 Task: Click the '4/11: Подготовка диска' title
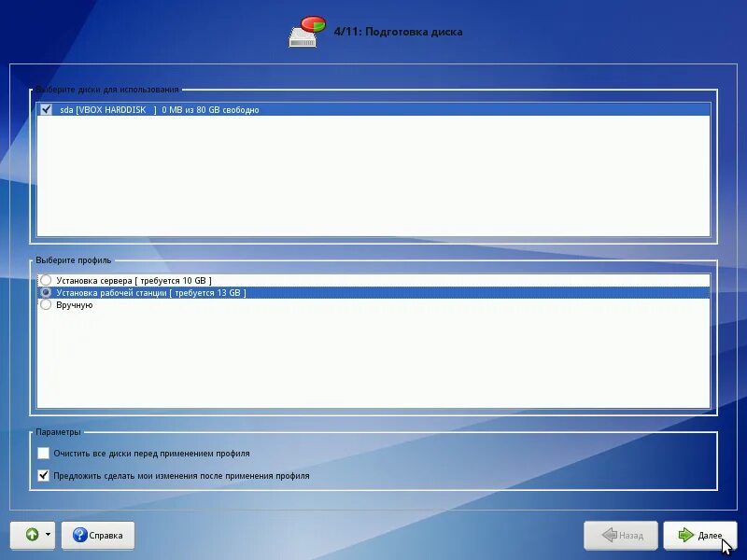click(398, 32)
